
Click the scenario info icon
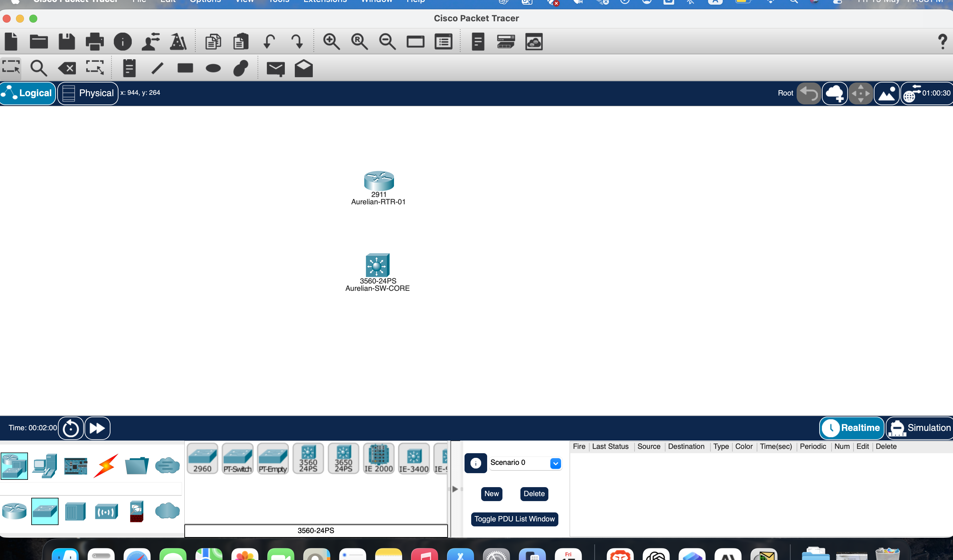476,463
